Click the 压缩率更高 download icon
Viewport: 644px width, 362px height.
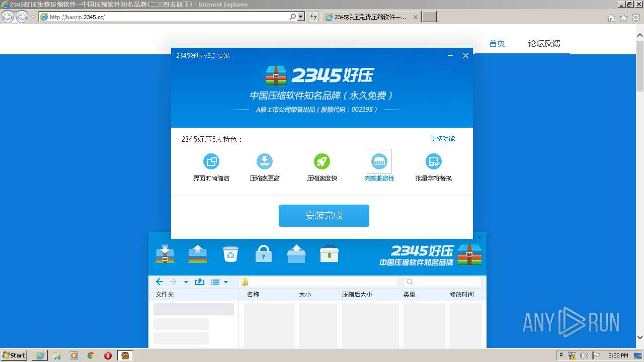click(265, 161)
